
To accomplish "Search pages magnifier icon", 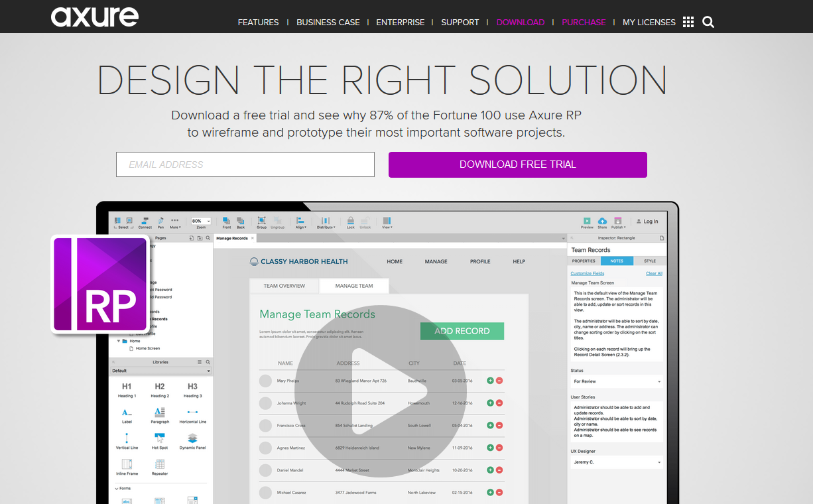I will tap(208, 238).
